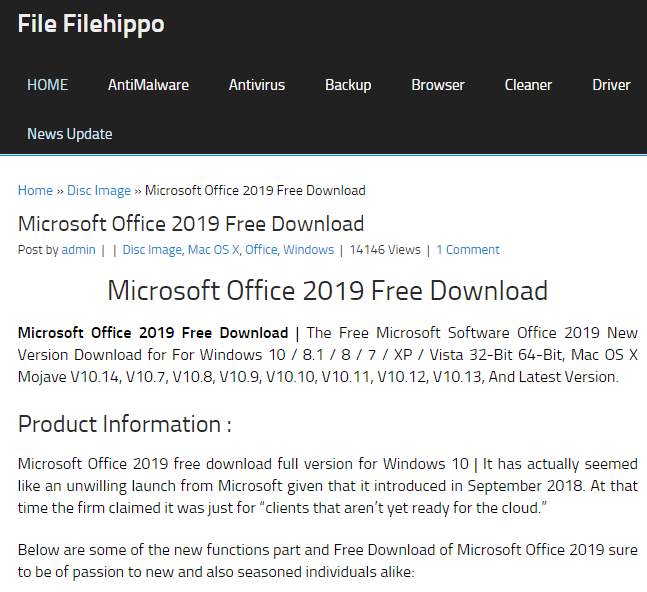647x592 pixels.
Task: Open the admin author link
Action: click(78, 250)
